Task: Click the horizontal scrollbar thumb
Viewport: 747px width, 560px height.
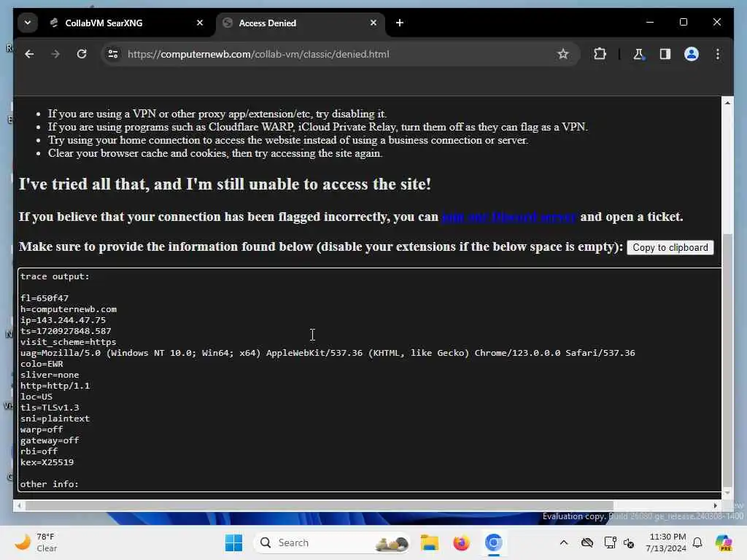Action: [x=320, y=505]
